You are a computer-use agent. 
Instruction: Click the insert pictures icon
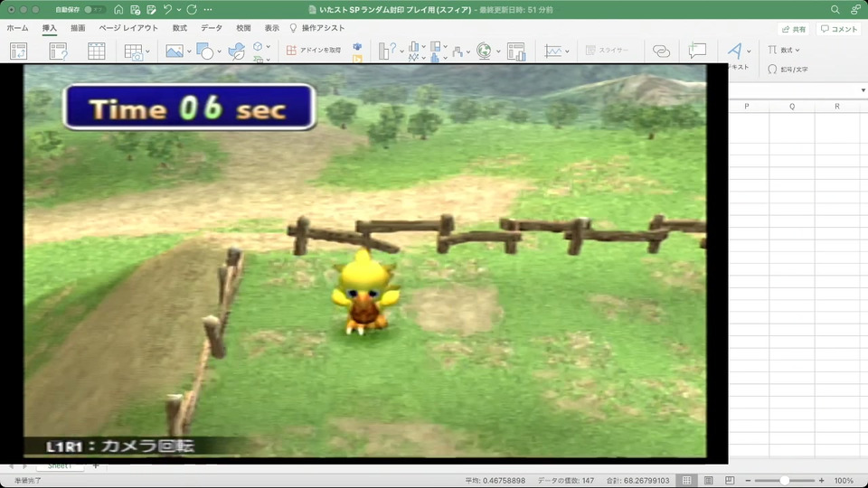pyautogui.click(x=175, y=52)
